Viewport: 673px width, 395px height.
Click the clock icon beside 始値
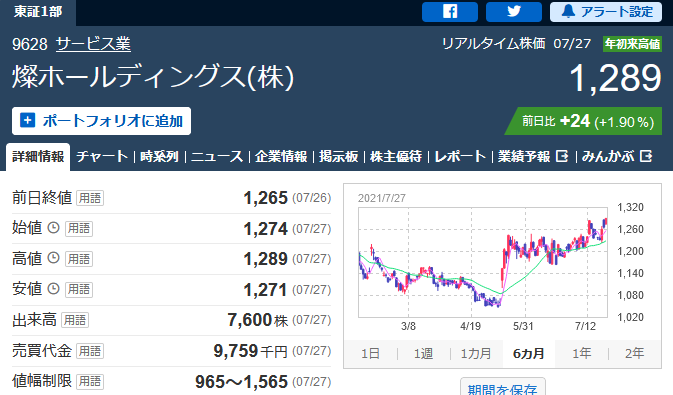pyautogui.click(x=53, y=228)
